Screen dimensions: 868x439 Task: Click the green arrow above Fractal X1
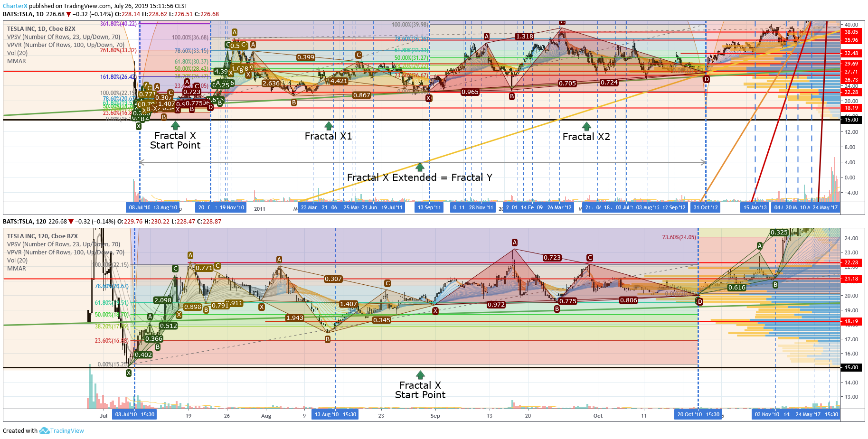click(x=329, y=126)
